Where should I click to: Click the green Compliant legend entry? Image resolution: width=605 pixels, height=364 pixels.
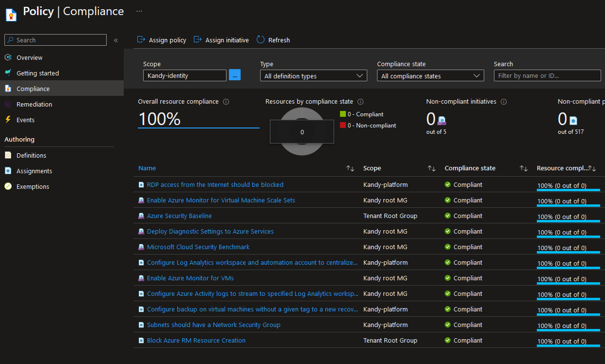tap(362, 114)
